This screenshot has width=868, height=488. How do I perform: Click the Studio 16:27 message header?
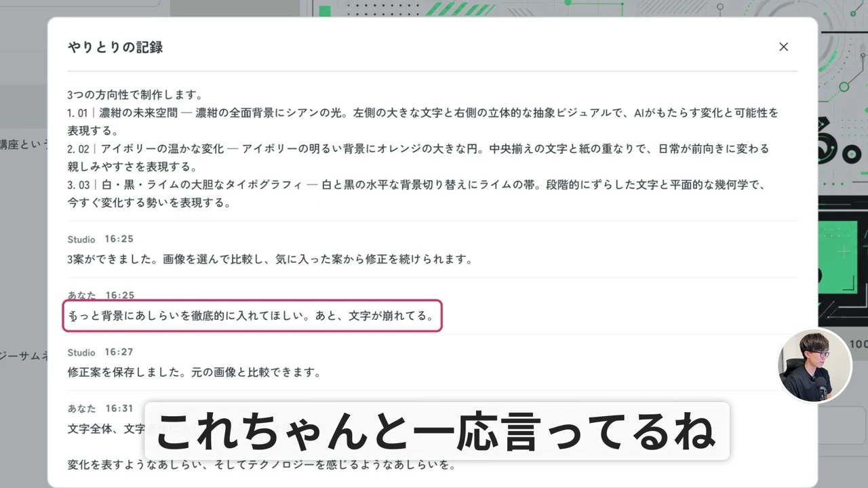100,352
